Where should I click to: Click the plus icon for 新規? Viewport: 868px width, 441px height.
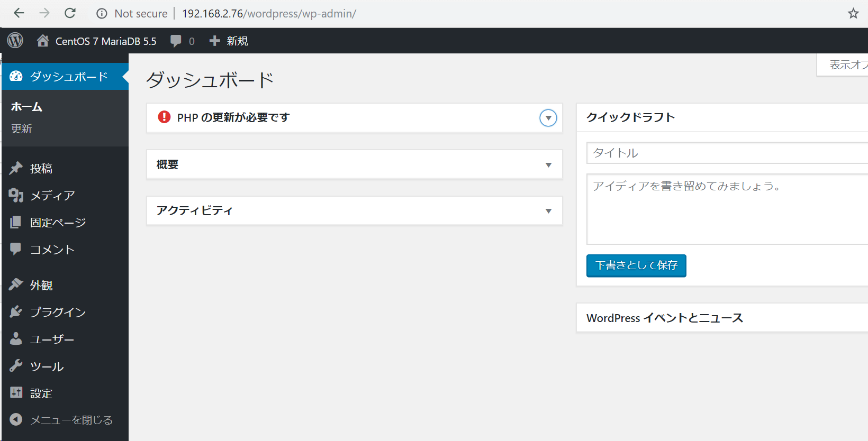214,41
